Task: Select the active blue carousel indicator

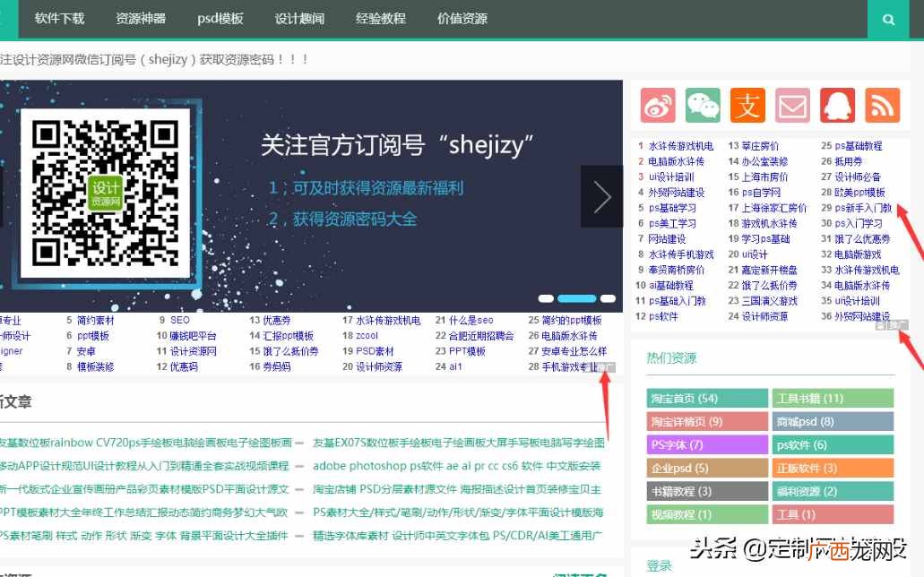Action: tap(577, 299)
